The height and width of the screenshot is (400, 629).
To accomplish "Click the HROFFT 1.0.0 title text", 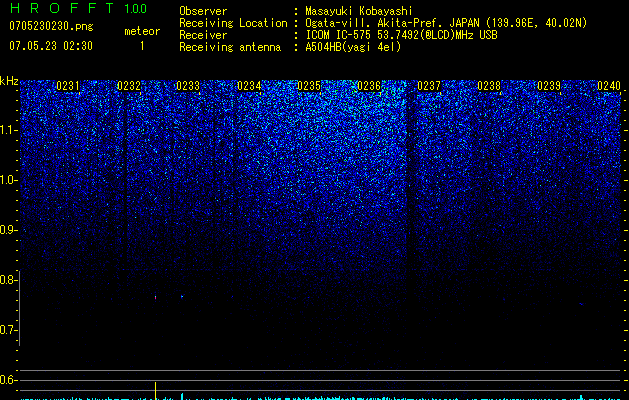I will (x=78, y=8).
